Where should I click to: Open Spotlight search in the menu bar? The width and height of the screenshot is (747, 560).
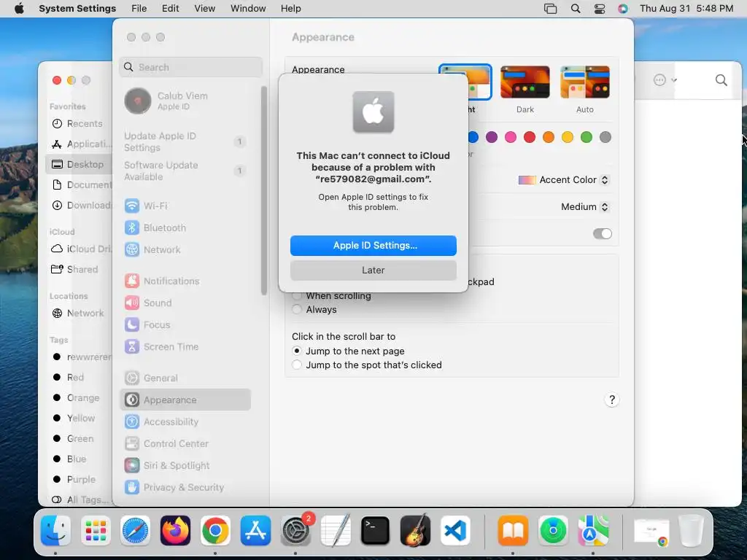(576, 9)
